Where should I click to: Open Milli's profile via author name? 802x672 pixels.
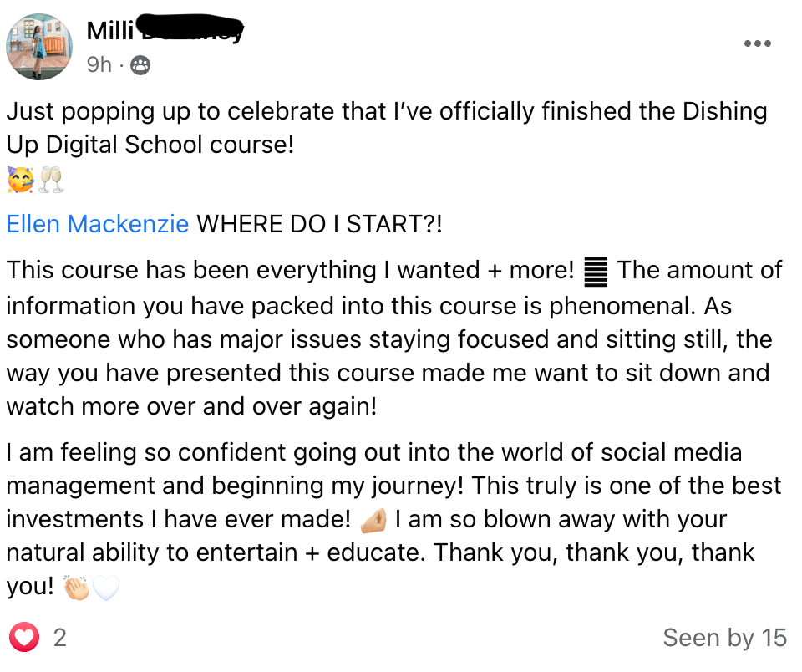coord(111,32)
